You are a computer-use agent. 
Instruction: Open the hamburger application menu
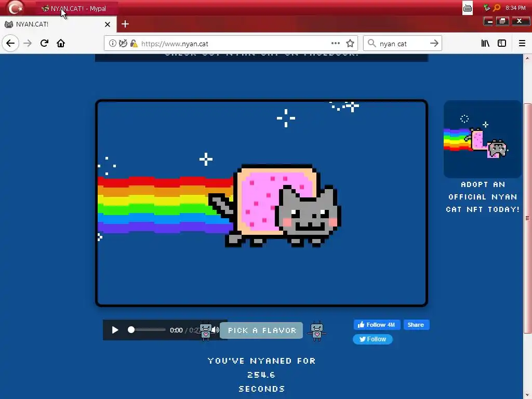tap(522, 44)
